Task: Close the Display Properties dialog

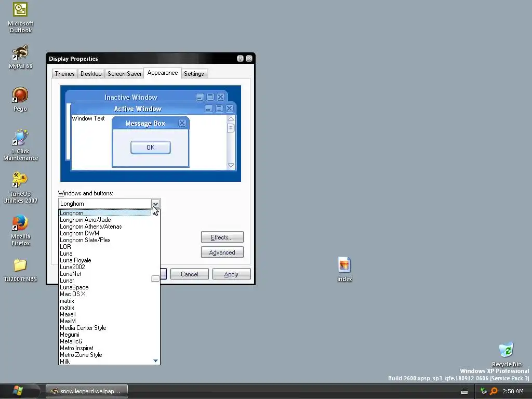Action: [249, 58]
